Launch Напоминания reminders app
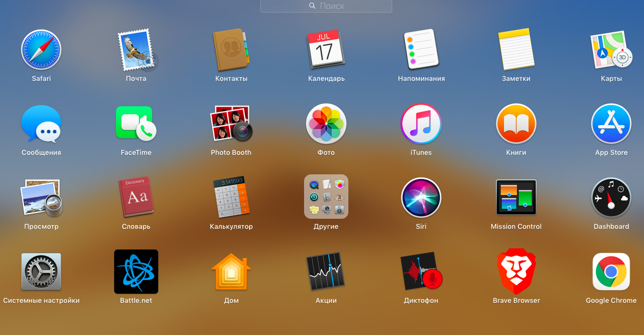 pyautogui.click(x=421, y=50)
